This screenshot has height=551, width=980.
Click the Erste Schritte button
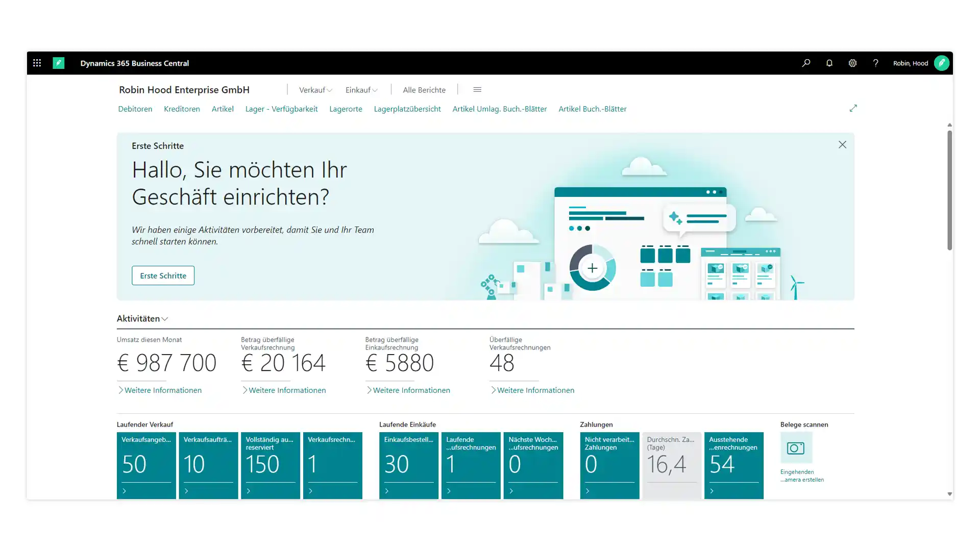[x=163, y=275]
